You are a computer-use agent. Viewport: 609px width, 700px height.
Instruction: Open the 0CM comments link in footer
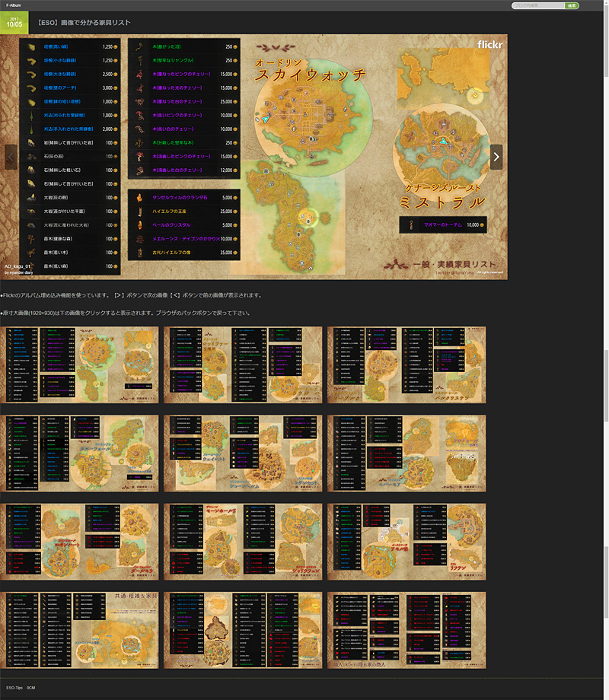point(30,688)
